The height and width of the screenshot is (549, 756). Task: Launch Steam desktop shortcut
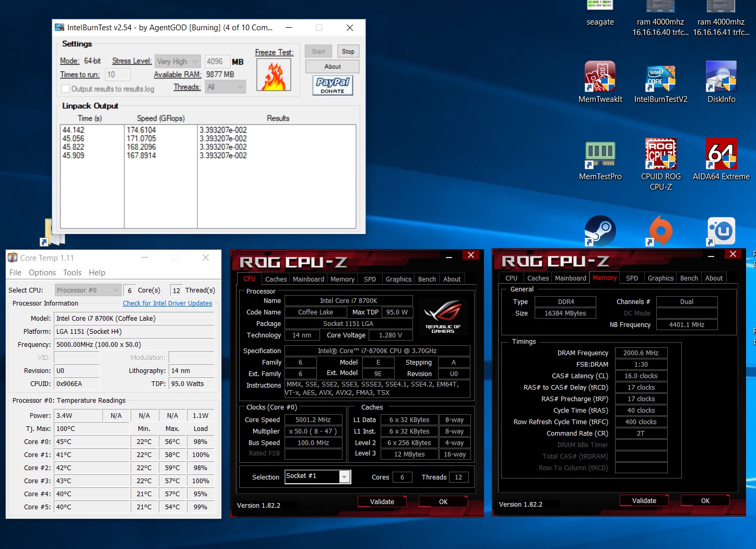pyautogui.click(x=600, y=231)
